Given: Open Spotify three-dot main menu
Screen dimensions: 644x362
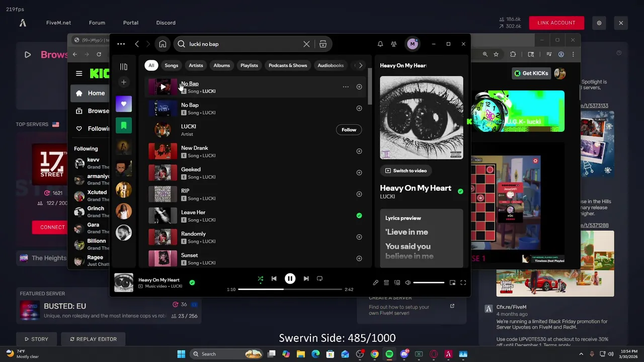Looking at the screenshot, I should pos(121,44).
